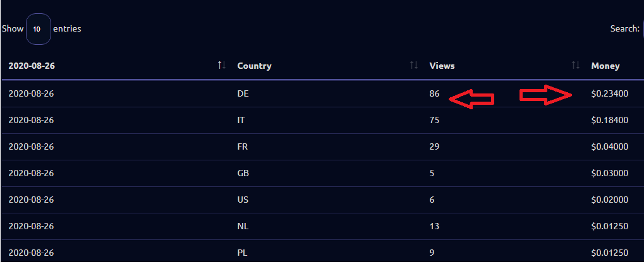This screenshot has height=269, width=644.
Task: Click the date column sort arrows icon
Action: (221, 66)
